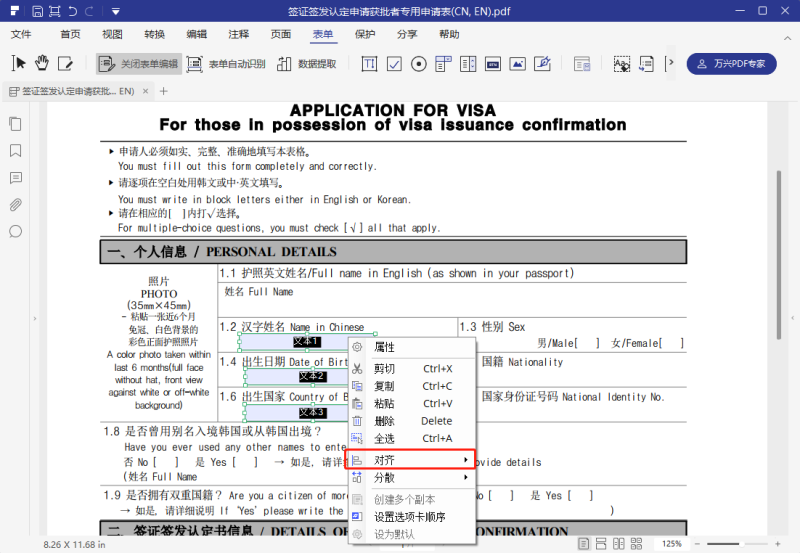Open the 文件 menu
This screenshot has height=553, width=800.
(x=21, y=34)
